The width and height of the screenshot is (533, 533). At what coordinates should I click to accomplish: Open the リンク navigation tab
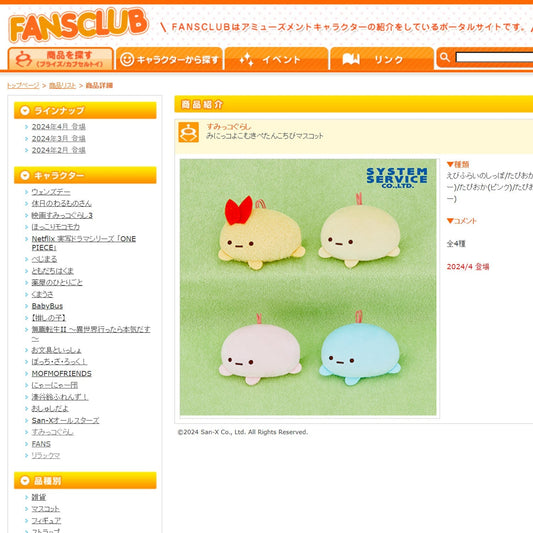click(382, 59)
